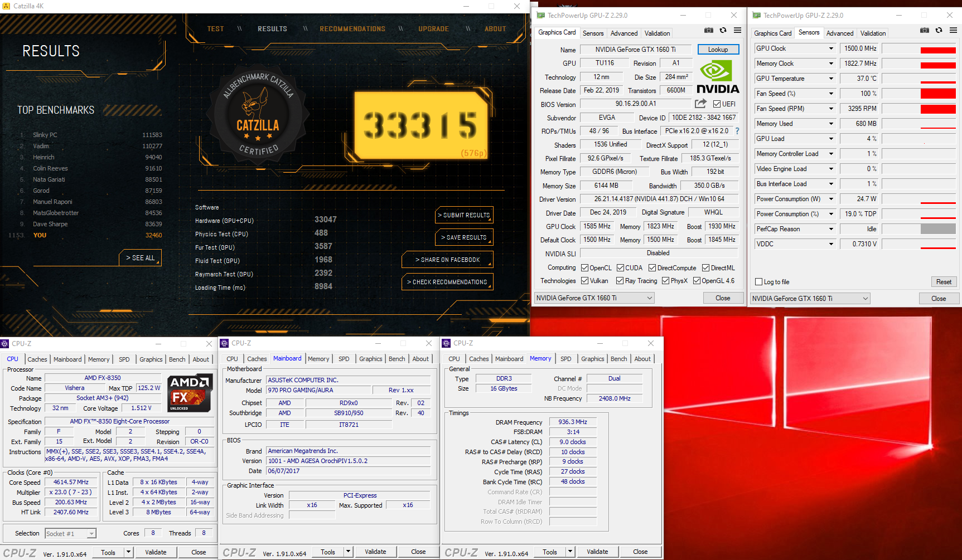The height and width of the screenshot is (560, 962).
Task: Click refresh icon in GPU-Z Sensors window
Action: pos(939,30)
